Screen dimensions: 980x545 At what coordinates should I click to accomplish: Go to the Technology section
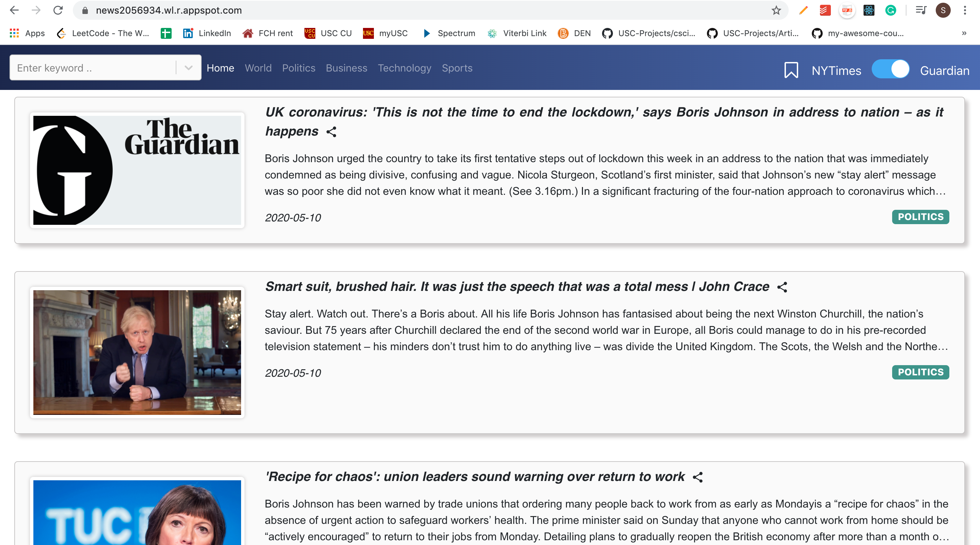(x=405, y=68)
